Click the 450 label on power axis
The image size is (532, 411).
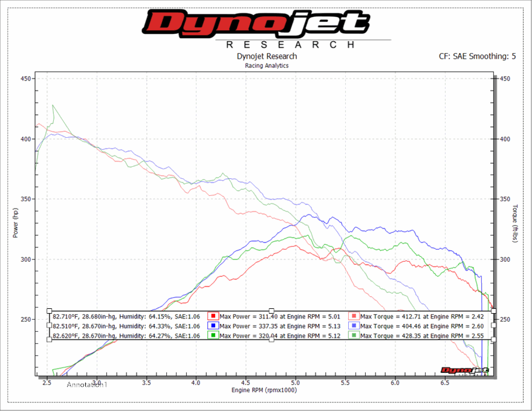click(26, 79)
